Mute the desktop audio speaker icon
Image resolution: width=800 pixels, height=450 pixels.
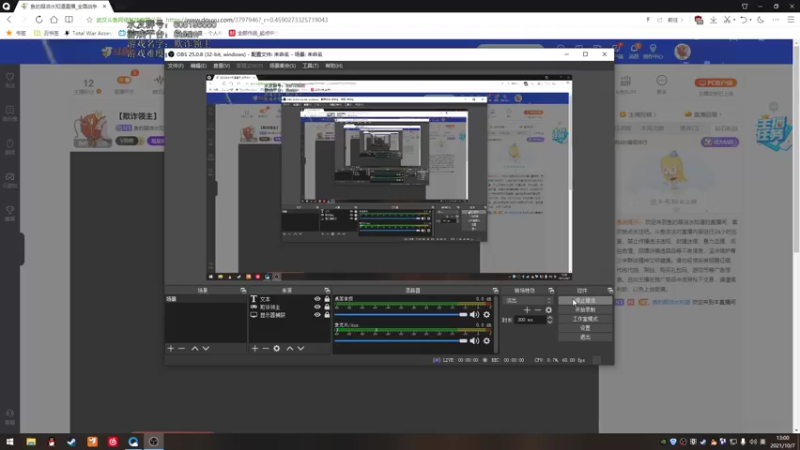tap(474, 315)
